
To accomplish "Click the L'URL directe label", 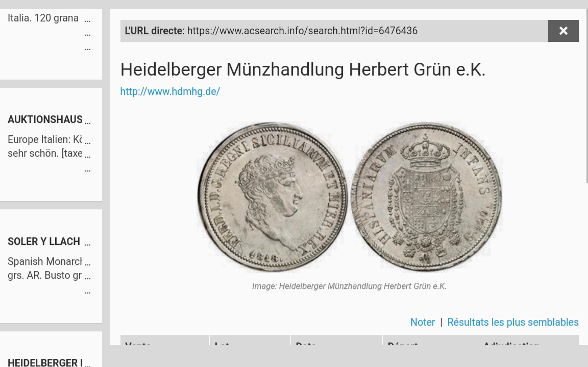I will coord(153,31).
